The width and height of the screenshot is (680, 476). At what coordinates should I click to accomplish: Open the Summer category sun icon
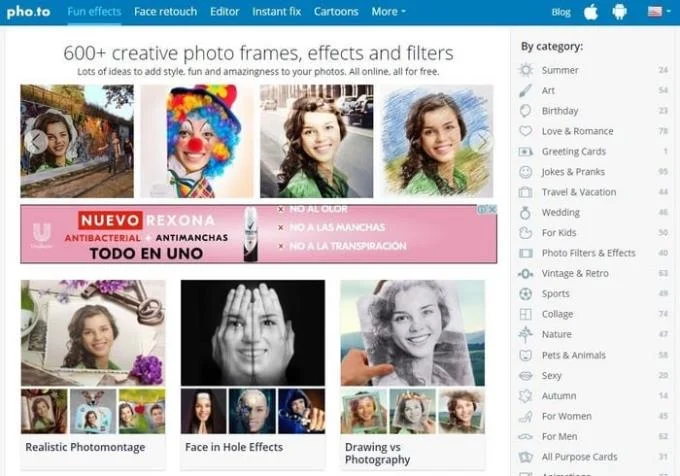click(x=526, y=70)
